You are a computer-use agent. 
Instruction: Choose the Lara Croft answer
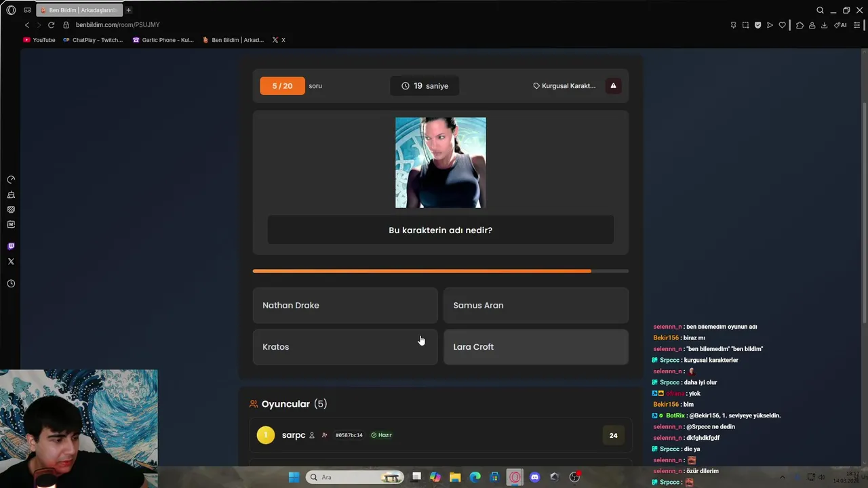536,347
